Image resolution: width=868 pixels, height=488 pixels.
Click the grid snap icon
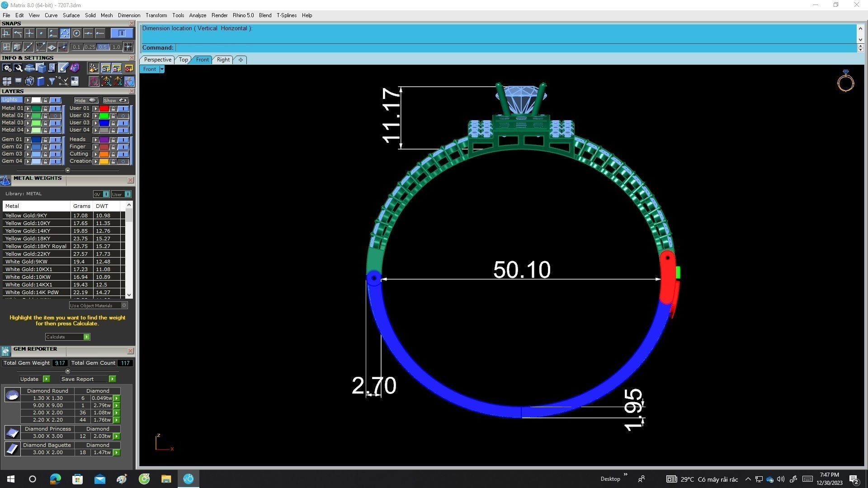[128, 47]
